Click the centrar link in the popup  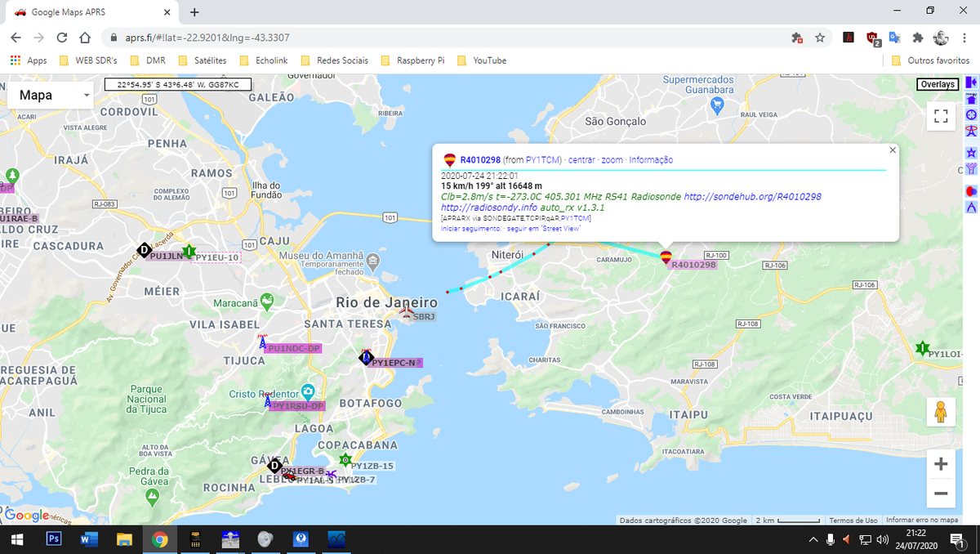(x=581, y=160)
